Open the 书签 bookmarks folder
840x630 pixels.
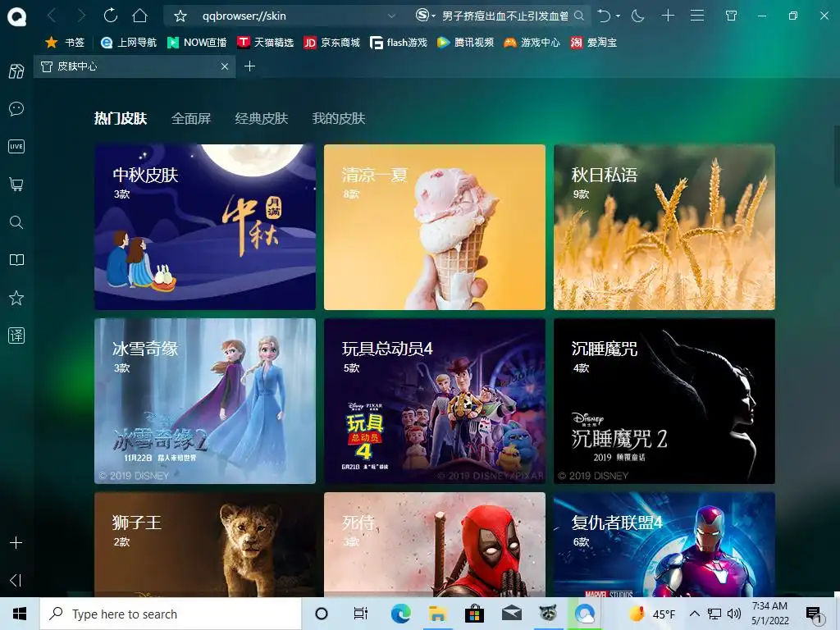65,43
